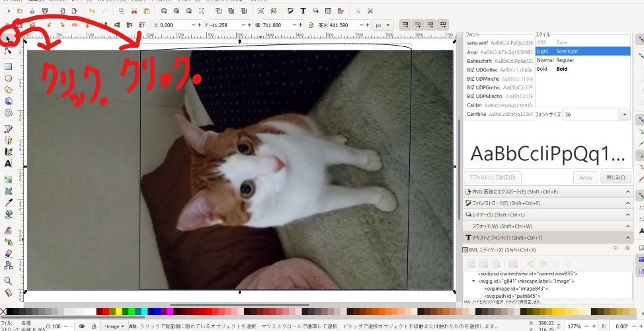Click the Export file icon

click(74, 11)
